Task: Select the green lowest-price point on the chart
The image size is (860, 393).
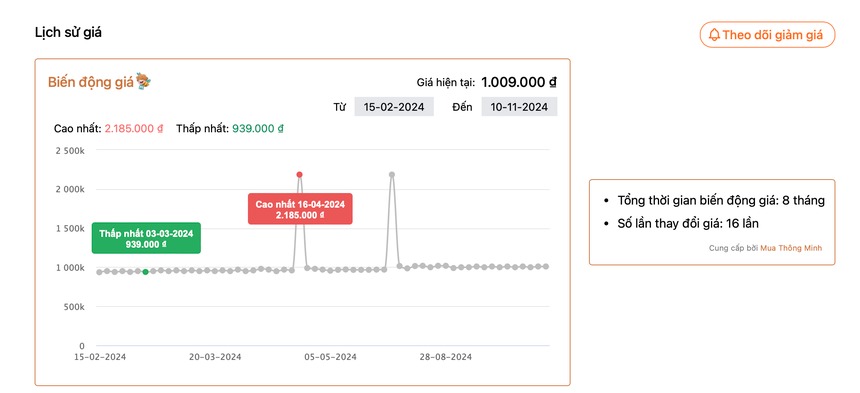Action: pos(145,272)
